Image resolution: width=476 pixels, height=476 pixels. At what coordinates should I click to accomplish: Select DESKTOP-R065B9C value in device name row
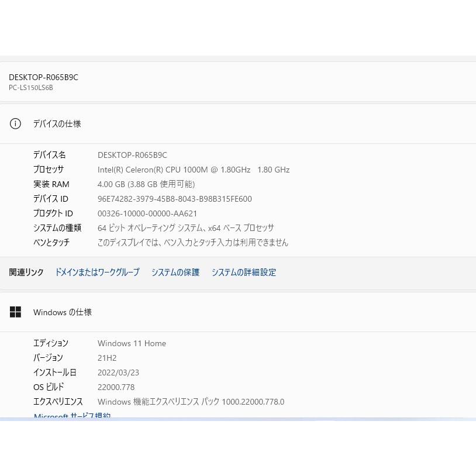click(132, 155)
